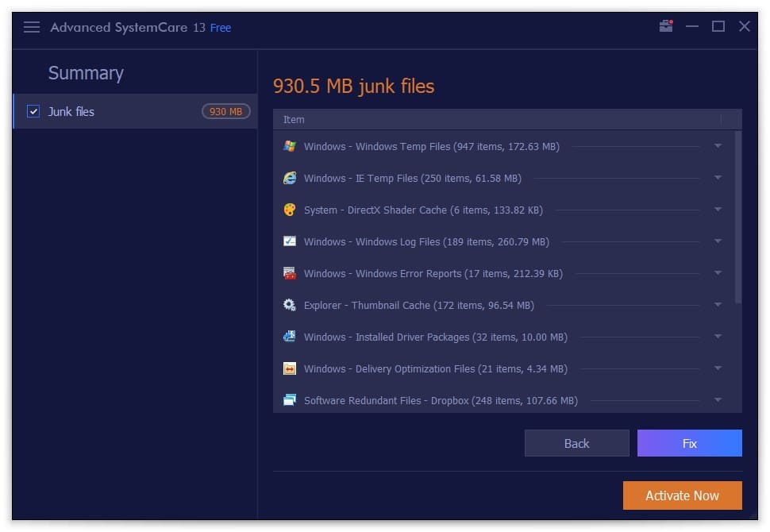Screen dimensions: 770x532
Task: Click the Windows Log Files icon
Action: pyautogui.click(x=290, y=241)
